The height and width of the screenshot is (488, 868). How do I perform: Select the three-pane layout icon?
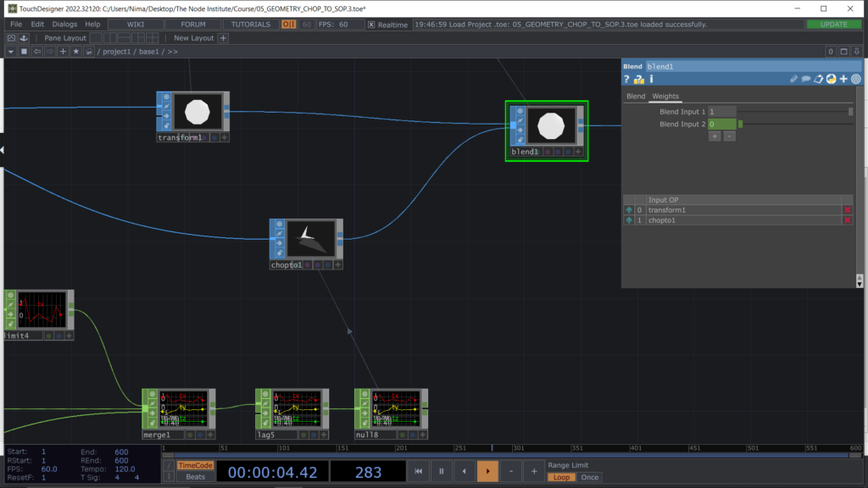click(x=138, y=37)
